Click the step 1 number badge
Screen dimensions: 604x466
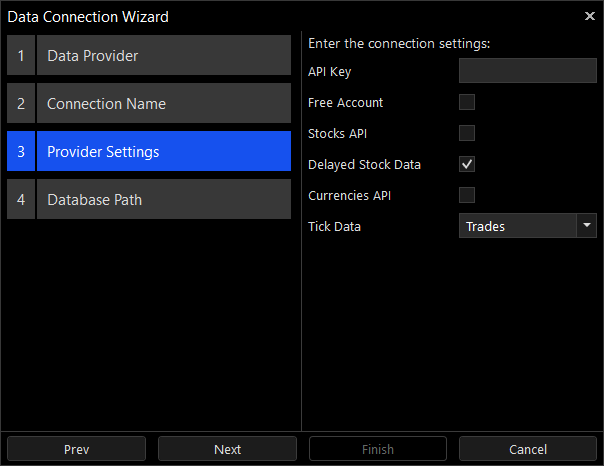pyautogui.click(x=21, y=56)
